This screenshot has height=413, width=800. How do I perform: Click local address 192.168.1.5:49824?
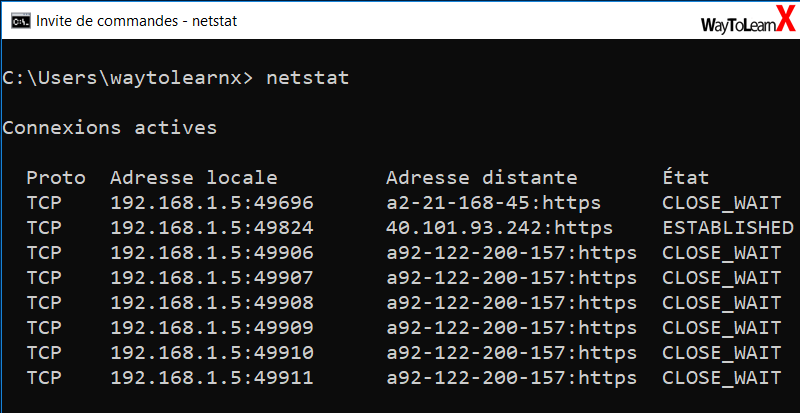pyautogui.click(x=212, y=228)
